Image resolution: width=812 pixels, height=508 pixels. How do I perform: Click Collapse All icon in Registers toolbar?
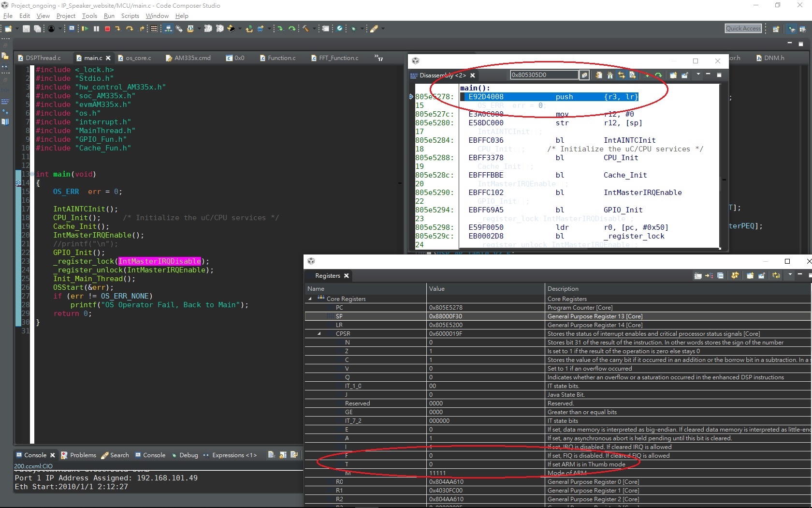pyautogui.click(x=720, y=276)
